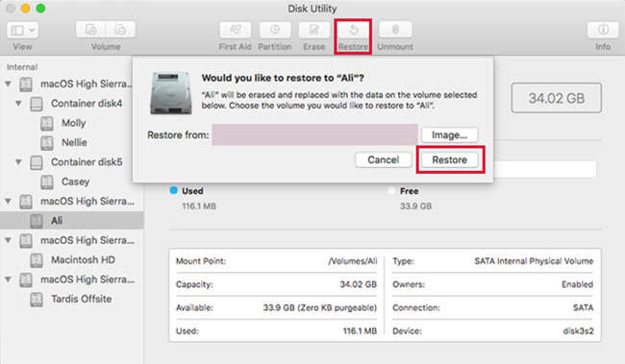Collapse the disk containing Macintosh HD

tap(8, 240)
